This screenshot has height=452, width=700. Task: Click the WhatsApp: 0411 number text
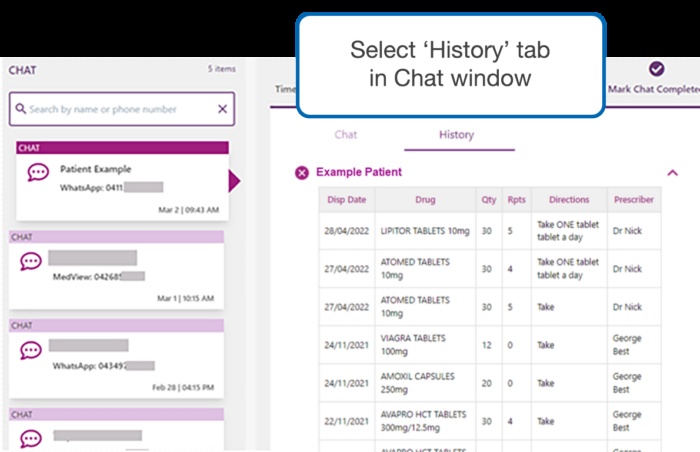click(92, 188)
